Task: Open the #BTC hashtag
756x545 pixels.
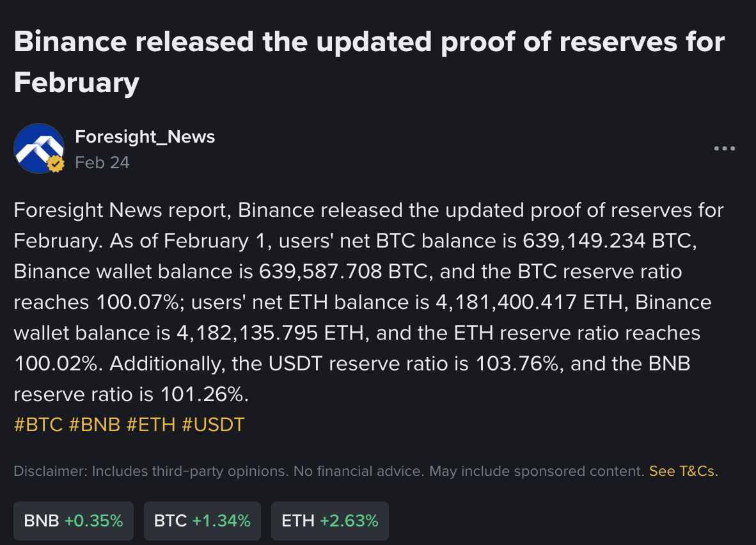Action: 38,425
